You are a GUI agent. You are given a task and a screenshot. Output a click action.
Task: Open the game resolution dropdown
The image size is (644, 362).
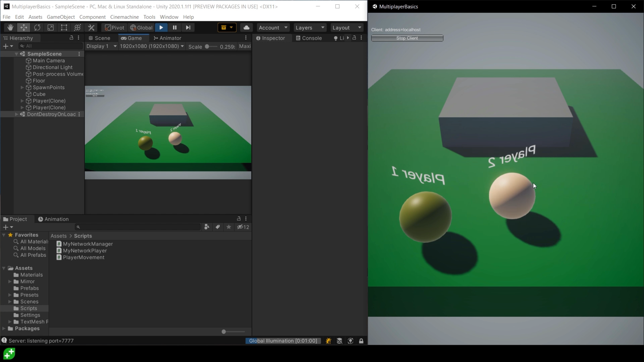152,46
